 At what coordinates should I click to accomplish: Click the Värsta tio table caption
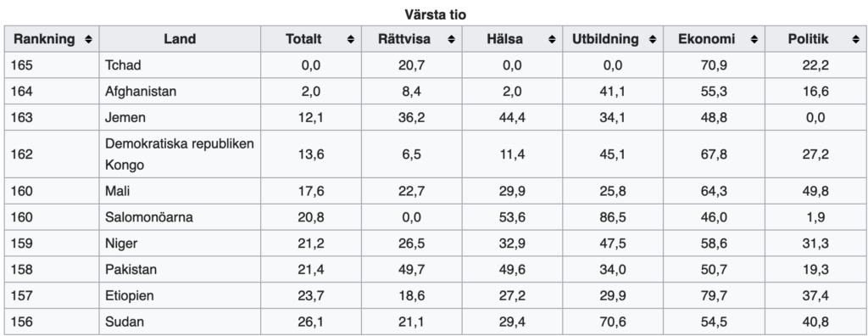pyautogui.click(x=435, y=15)
